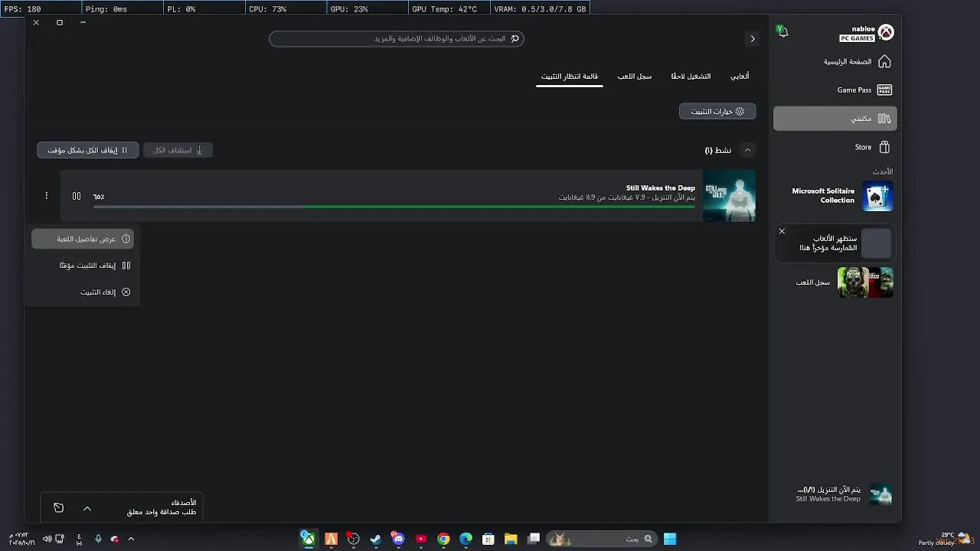Select the قائمة انتظار التثبيت tab
The height and width of the screenshot is (551, 980).
coord(570,77)
